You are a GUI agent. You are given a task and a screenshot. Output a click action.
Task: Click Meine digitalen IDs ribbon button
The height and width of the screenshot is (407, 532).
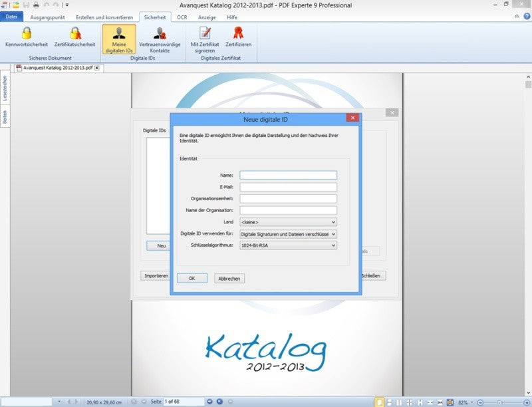click(x=119, y=39)
